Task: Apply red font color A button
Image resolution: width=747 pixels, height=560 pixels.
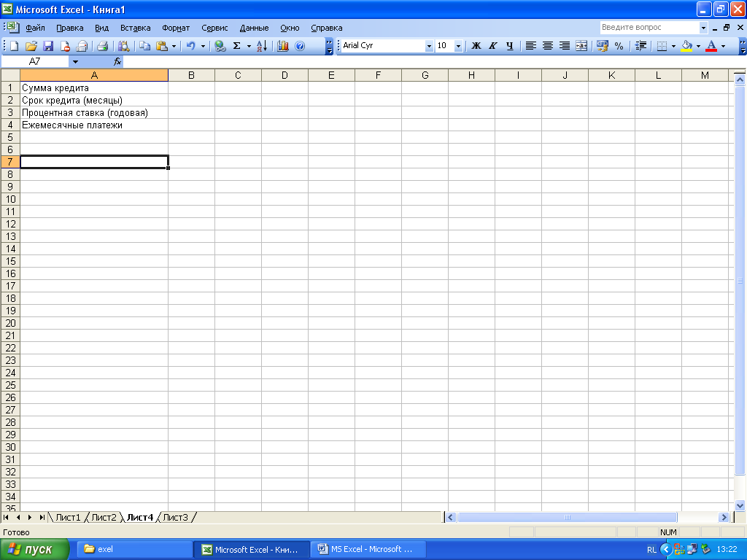Action: tap(711, 46)
